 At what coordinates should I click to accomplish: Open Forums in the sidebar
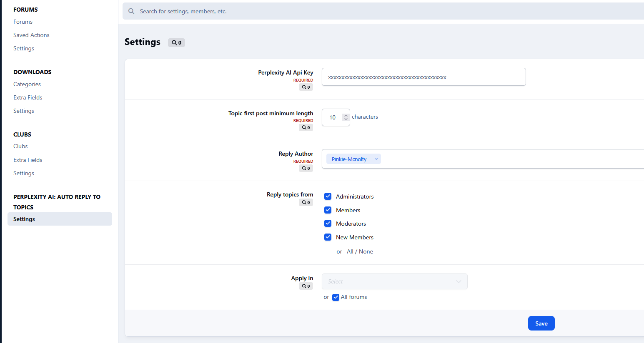click(x=23, y=22)
